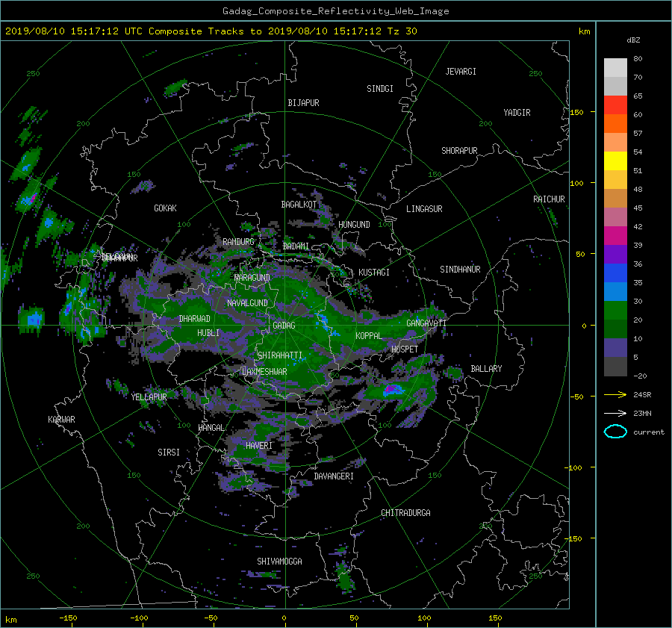Click the UTC Composite Tracks timestamp header
672x628 pixels.
click(x=211, y=31)
